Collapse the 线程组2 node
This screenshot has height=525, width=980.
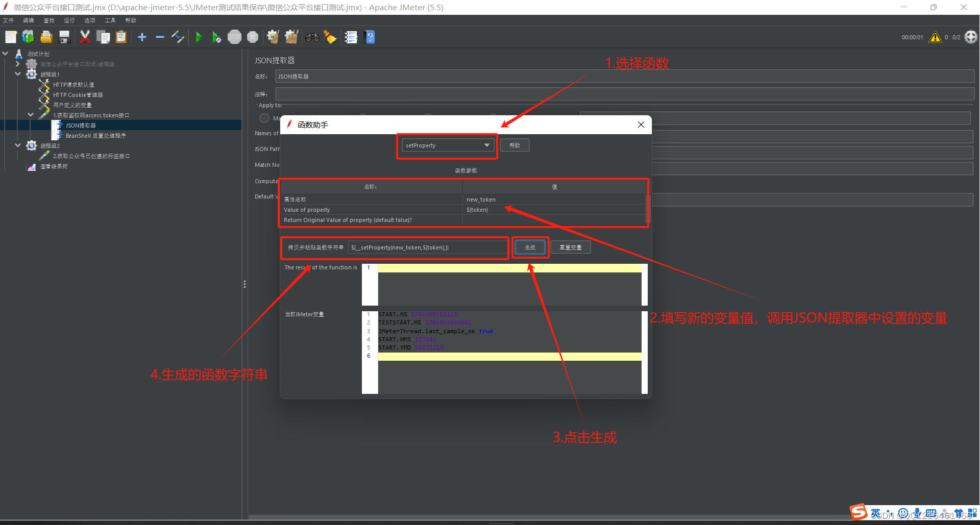coord(18,145)
